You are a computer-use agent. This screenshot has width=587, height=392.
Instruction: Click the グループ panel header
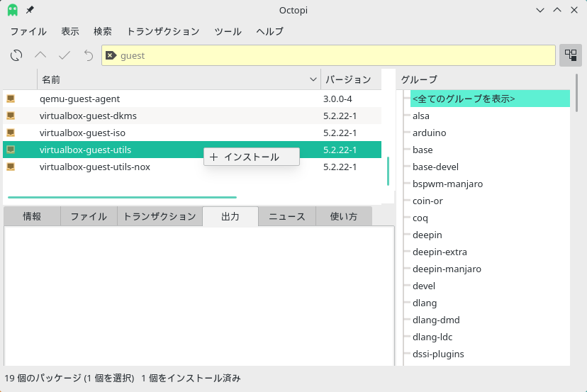point(483,79)
